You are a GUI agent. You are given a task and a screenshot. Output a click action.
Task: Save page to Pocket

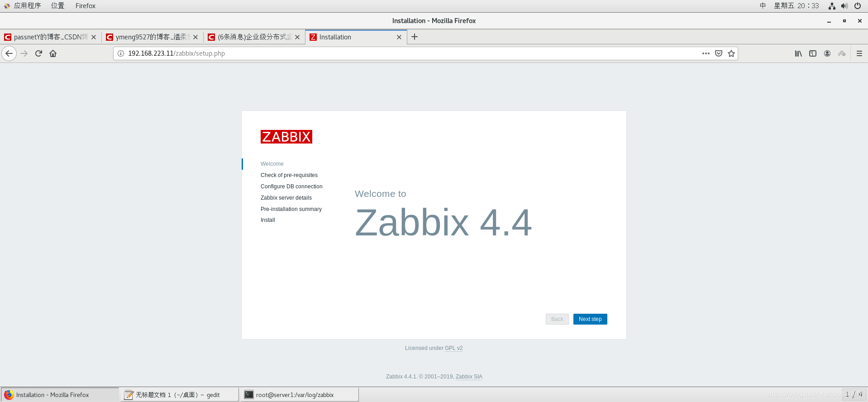pos(719,53)
